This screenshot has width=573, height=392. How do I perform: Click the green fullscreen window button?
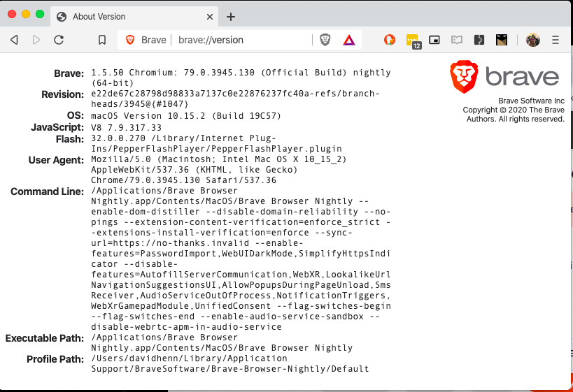(x=40, y=14)
